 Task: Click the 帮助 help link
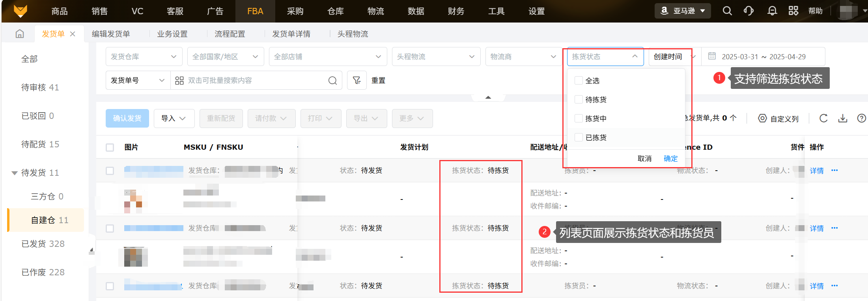tap(816, 11)
